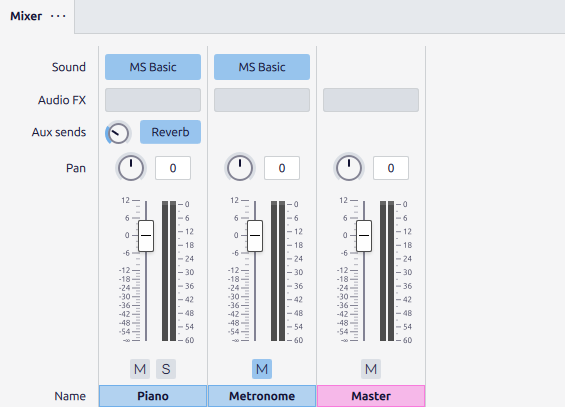Toggle the Piano Reverb aux send
This screenshot has width=565, height=407.
(x=170, y=132)
